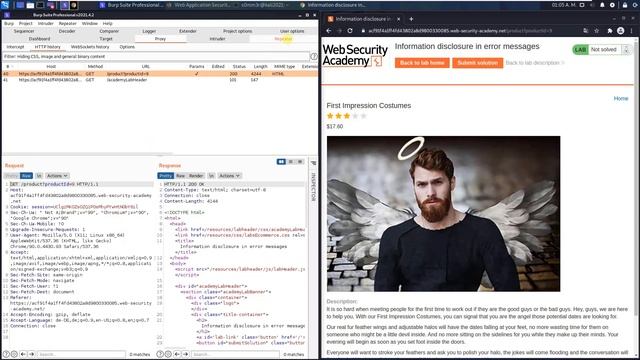The image size is (640, 360).
Task: Sort history by the Length column
Action: tap(260, 67)
